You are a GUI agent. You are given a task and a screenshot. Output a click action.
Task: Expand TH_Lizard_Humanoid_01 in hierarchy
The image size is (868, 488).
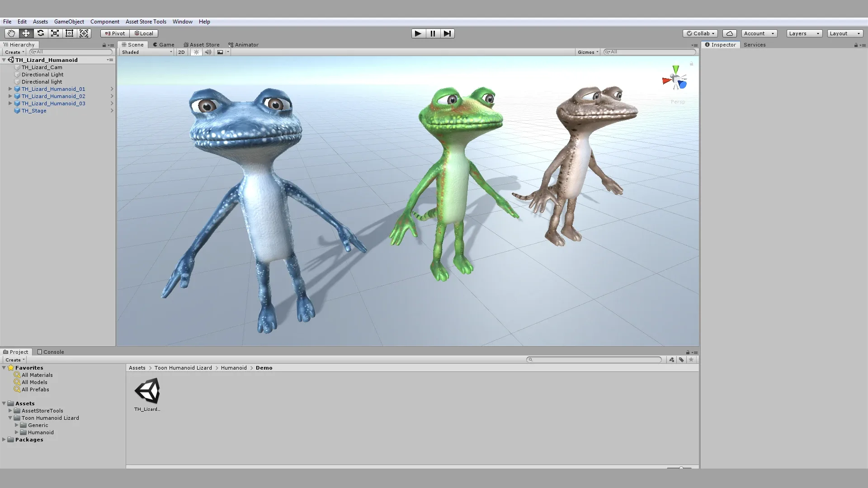point(10,89)
